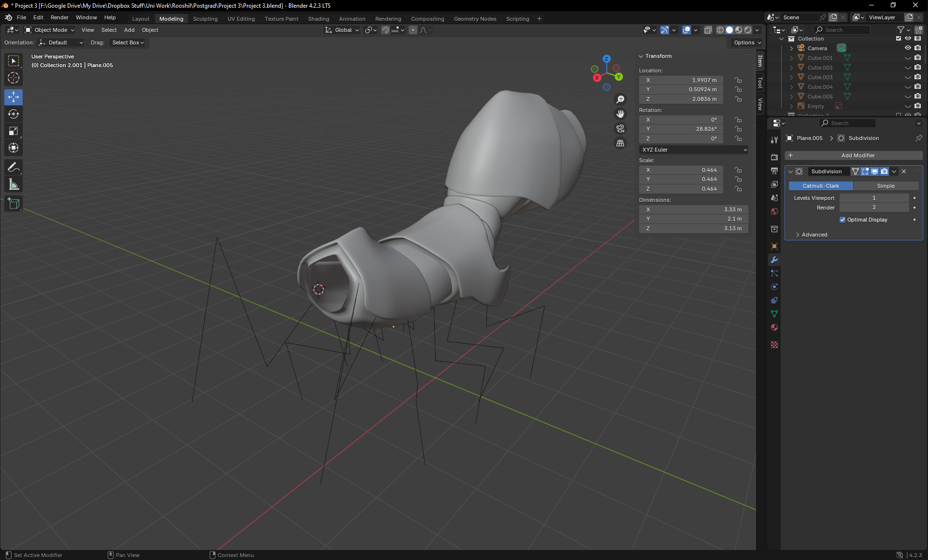928x560 pixels.
Task: Toggle camera view in viewport
Action: point(620,128)
